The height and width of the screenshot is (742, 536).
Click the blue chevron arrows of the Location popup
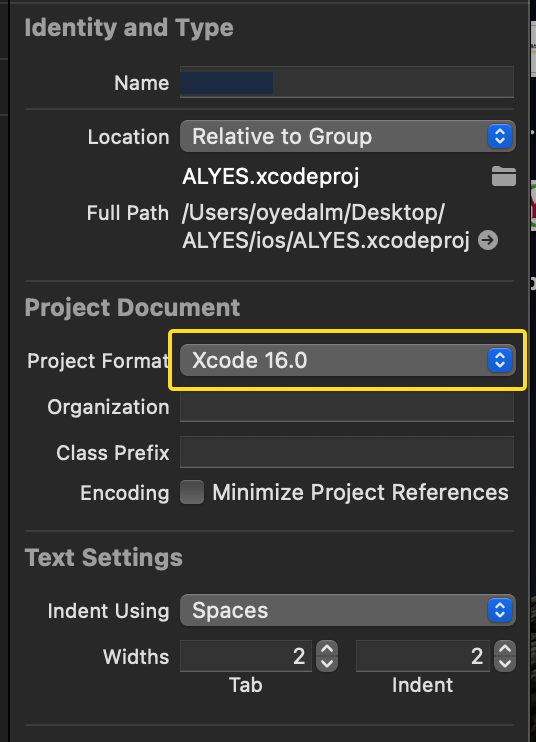(500, 136)
